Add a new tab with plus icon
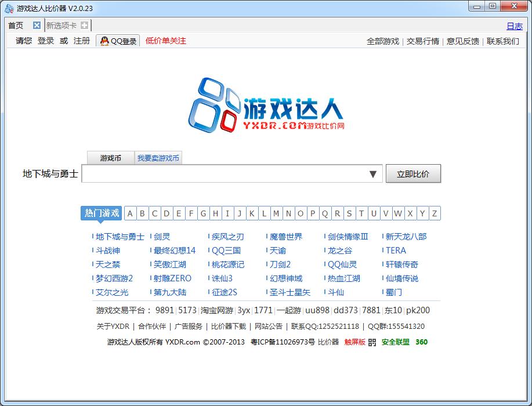The width and height of the screenshot is (532, 406). click(85, 25)
